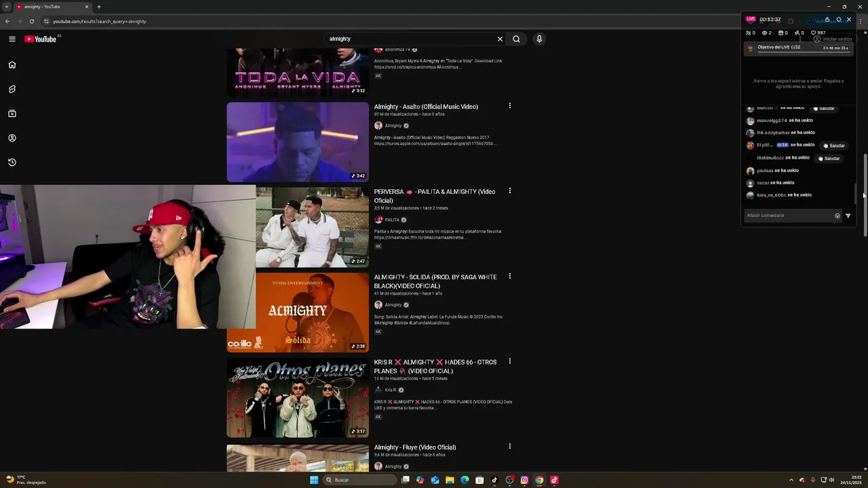Open options menu for ALMIGHTY - SOLIDA
This screenshot has height=488, width=868.
coord(509,277)
